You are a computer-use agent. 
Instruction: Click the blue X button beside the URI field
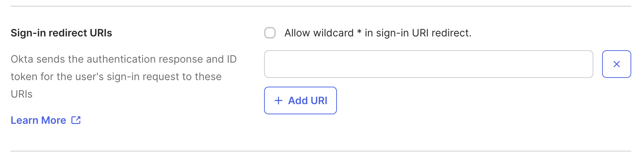pos(616,64)
